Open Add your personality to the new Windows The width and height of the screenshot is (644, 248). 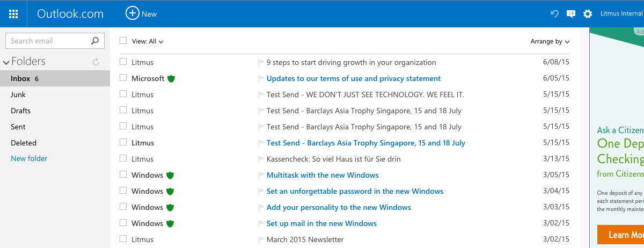pyautogui.click(x=339, y=207)
